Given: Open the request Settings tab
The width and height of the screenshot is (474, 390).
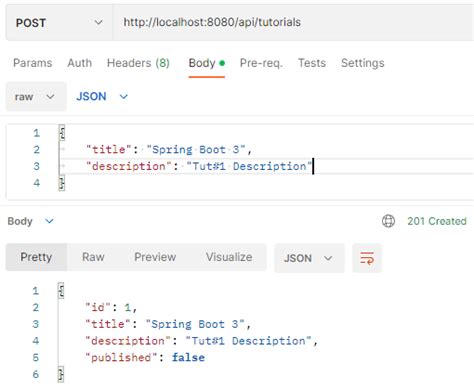Looking at the screenshot, I should pyautogui.click(x=363, y=63).
